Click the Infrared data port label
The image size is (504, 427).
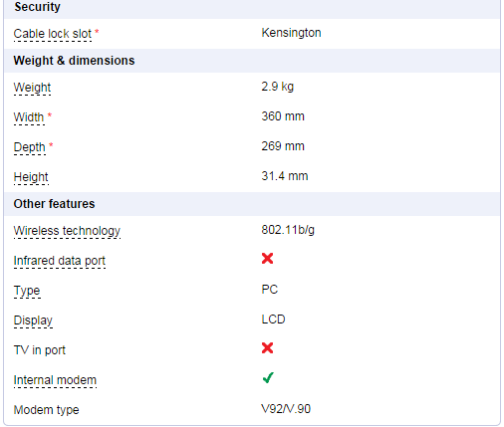pyautogui.click(x=60, y=261)
